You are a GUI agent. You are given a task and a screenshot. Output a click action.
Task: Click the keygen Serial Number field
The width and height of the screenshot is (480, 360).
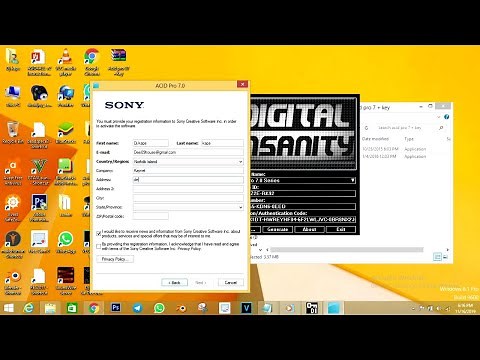(x=303, y=206)
